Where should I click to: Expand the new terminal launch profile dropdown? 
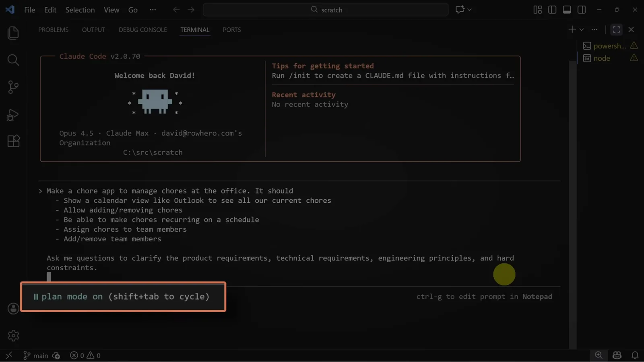pyautogui.click(x=582, y=29)
